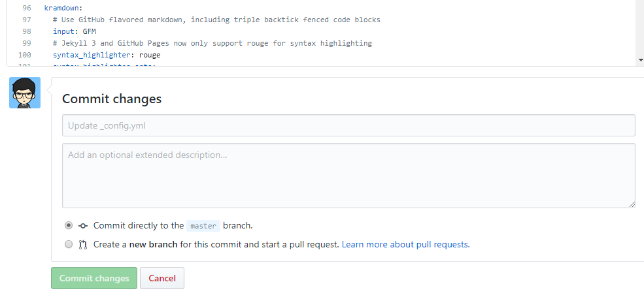Screen dimensions: 644x297
Task: Click the editor scrollbar down arrow
Action: point(640,60)
